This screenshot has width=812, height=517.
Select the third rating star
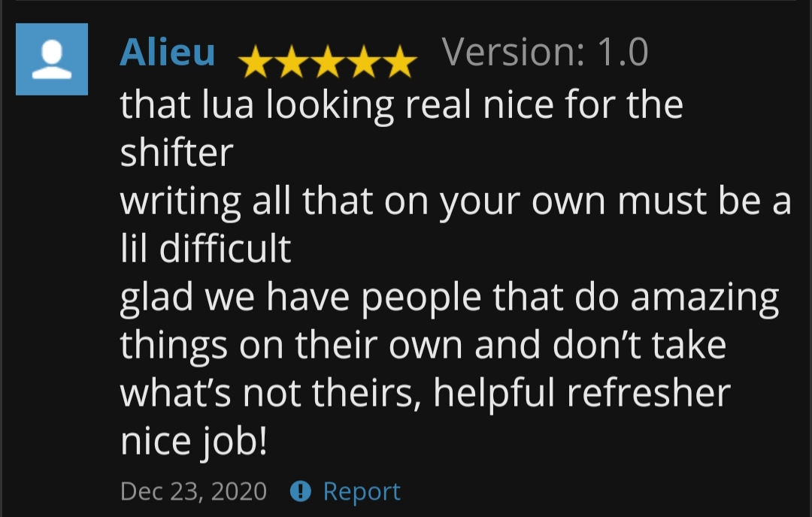coord(328,61)
